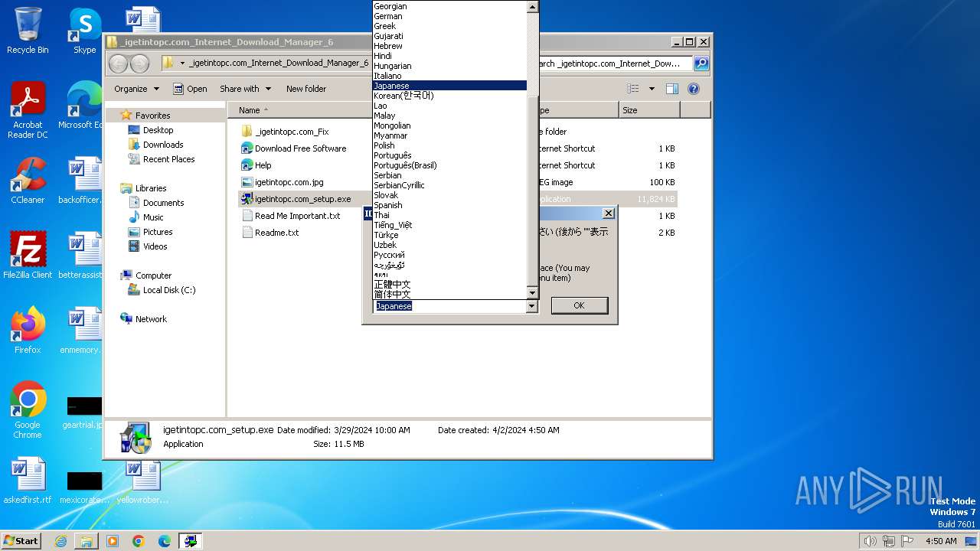
Task: Click Chrome icon in the taskbar
Action: pyautogui.click(x=139, y=541)
